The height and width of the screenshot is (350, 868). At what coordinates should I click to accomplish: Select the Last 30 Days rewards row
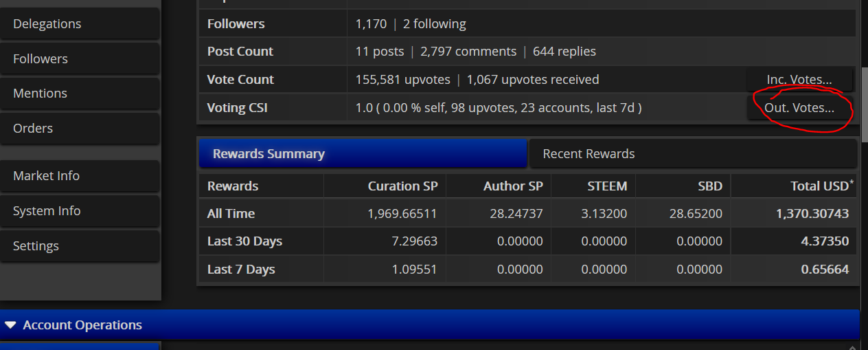[527, 241]
